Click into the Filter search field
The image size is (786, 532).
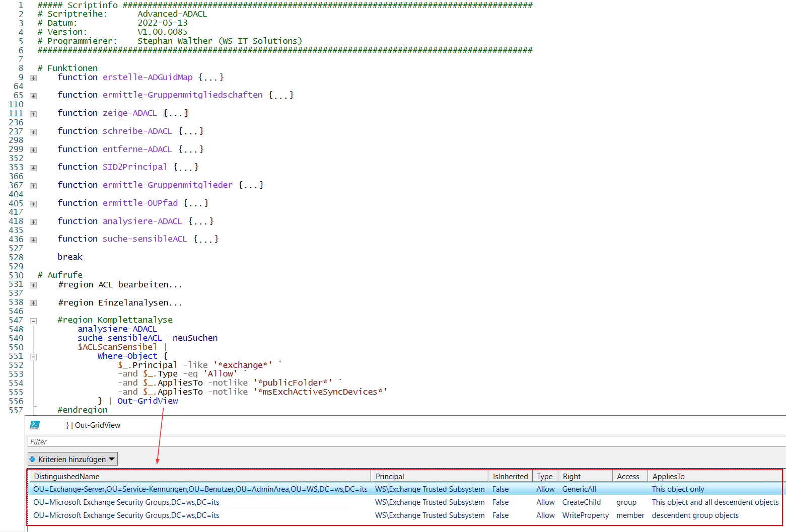[406, 441]
